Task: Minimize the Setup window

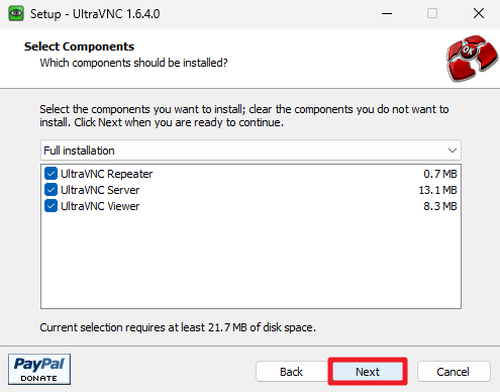Action: [x=387, y=14]
